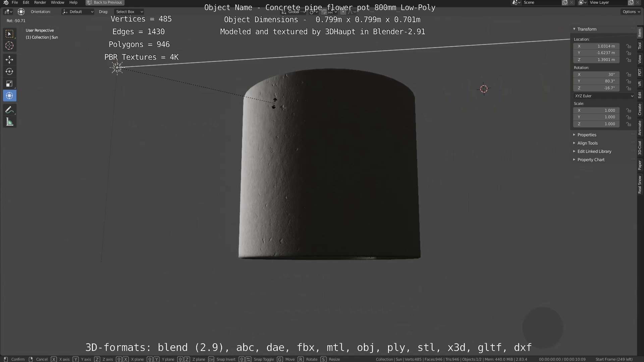644x362 pixels.
Task: Open the Drag Select Box dropdown
Action: point(129,12)
